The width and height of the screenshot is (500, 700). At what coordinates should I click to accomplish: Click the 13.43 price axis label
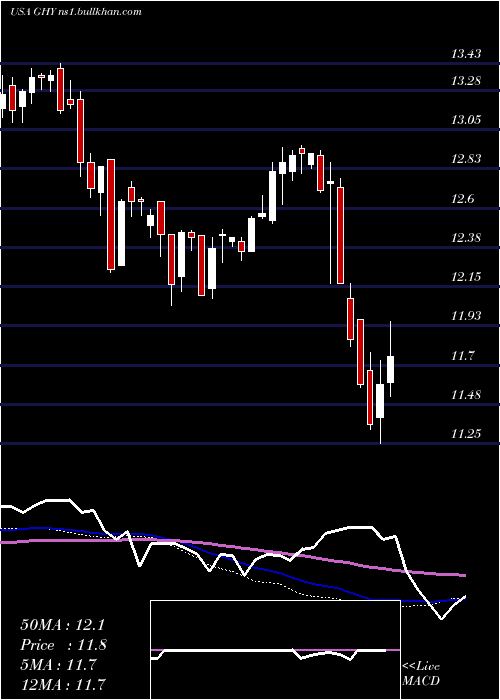coord(466,54)
